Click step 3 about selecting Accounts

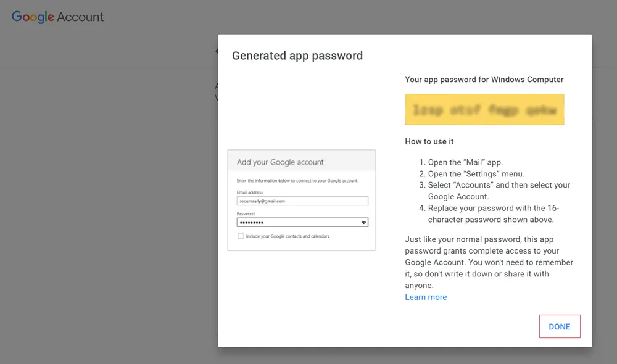pos(499,191)
